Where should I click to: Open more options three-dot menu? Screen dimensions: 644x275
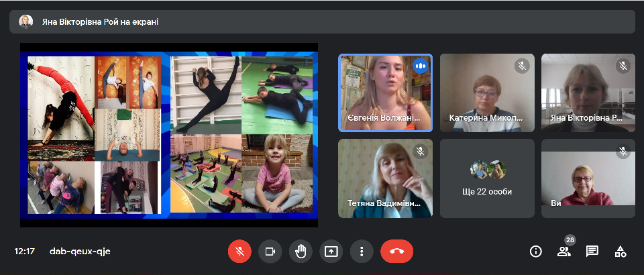pos(362,252)
